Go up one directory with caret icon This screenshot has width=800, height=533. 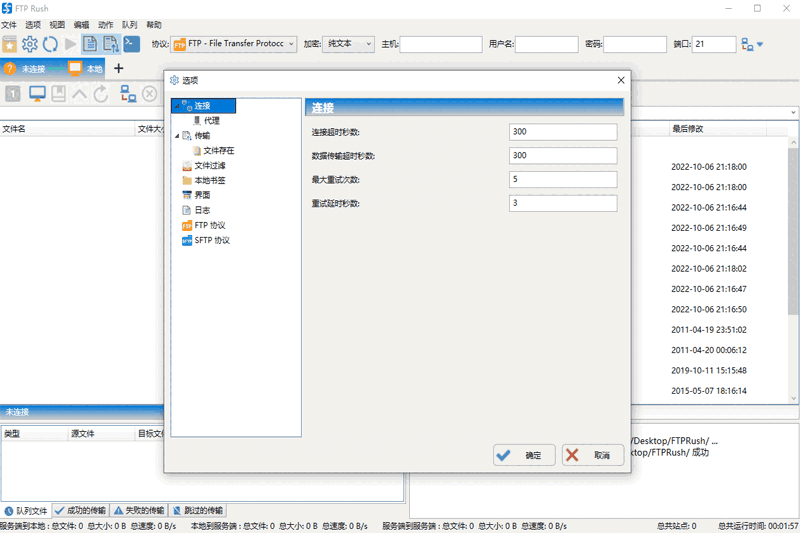(80, 94)
